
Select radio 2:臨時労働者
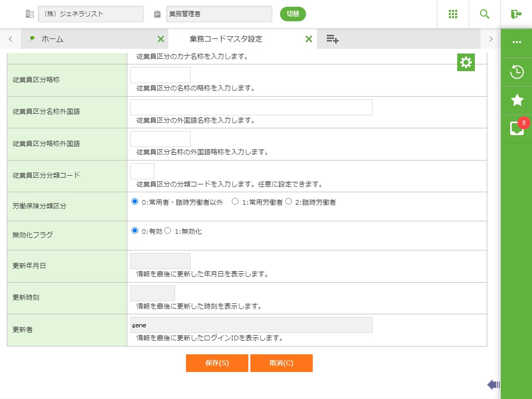coord(289,202)
